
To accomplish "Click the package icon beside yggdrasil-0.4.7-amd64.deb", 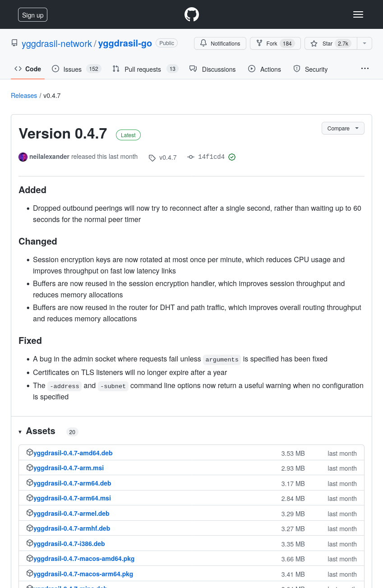I will [29, 452].
